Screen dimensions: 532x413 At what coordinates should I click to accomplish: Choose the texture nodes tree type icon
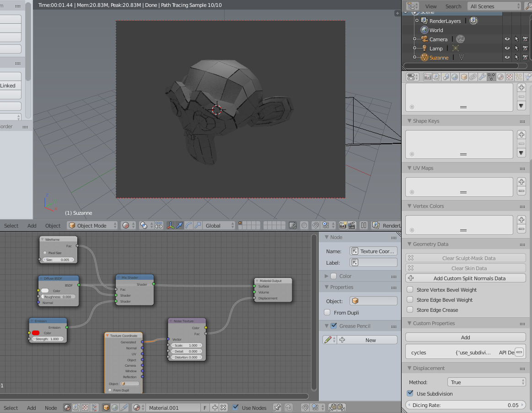85,408
